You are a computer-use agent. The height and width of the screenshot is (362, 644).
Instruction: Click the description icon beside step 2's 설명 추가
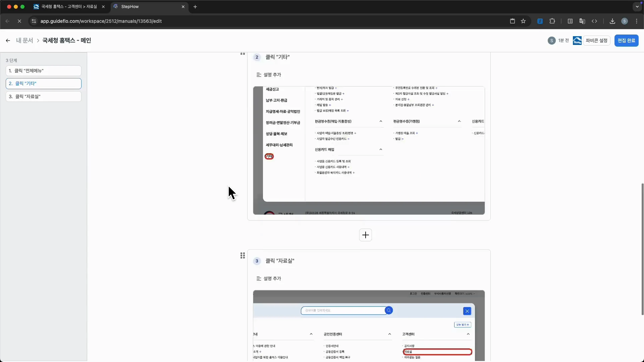pyautogui.click(x=259, y=75)
